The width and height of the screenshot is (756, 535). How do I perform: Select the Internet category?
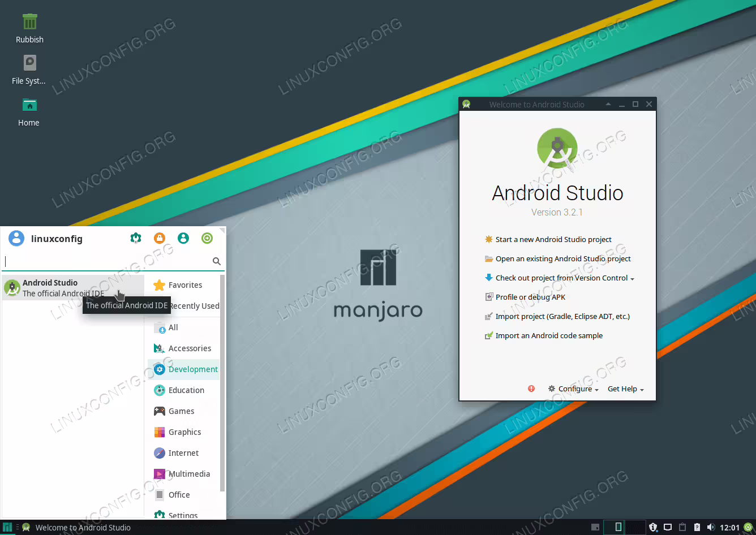183,453
